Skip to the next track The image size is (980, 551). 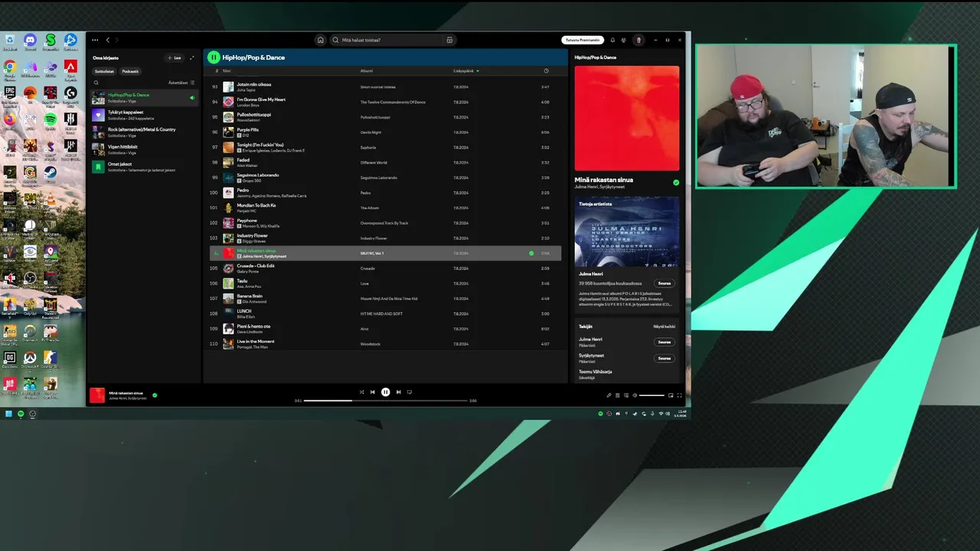[398, 392]
